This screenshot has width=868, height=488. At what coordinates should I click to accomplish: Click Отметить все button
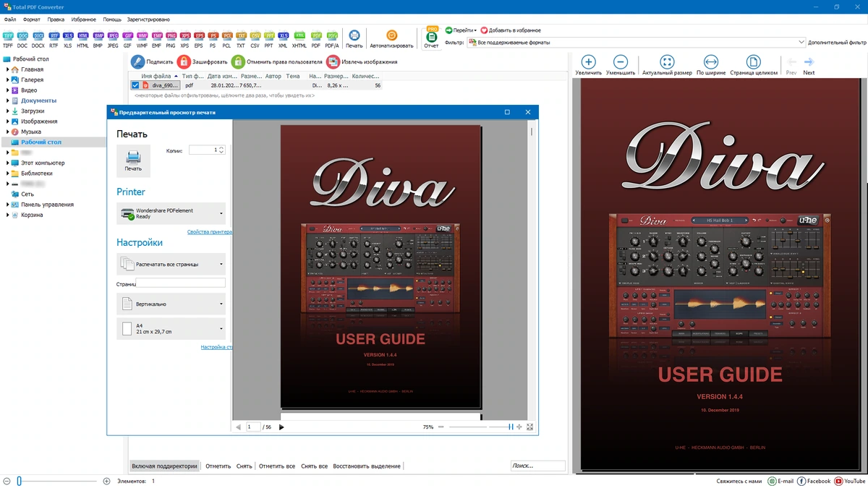pos(277,466)
